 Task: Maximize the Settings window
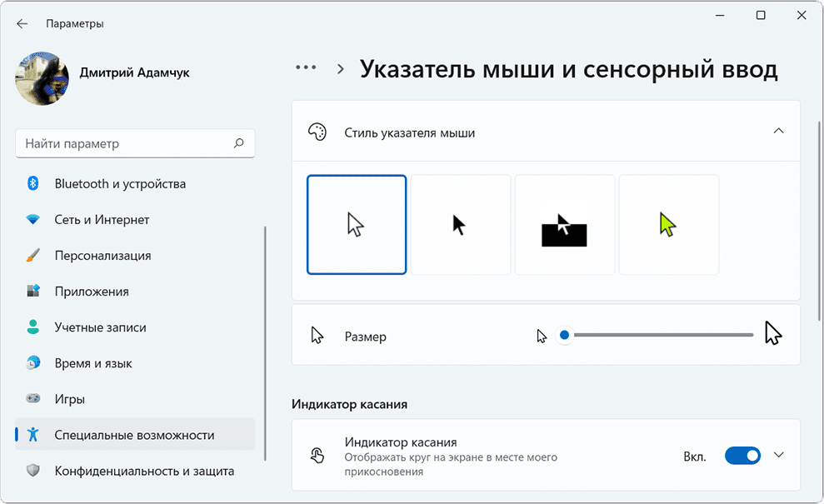click(761, 15)
